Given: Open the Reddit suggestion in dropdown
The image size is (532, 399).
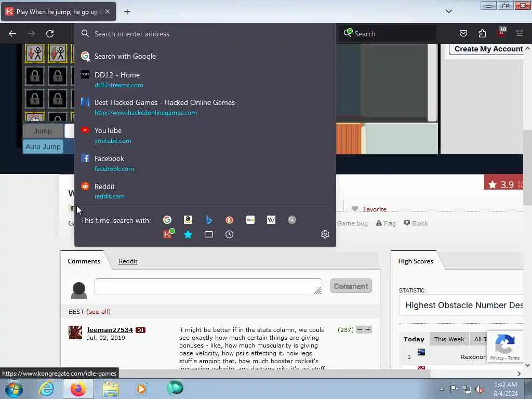Looking at the screenshot, I should click(205, 191).
